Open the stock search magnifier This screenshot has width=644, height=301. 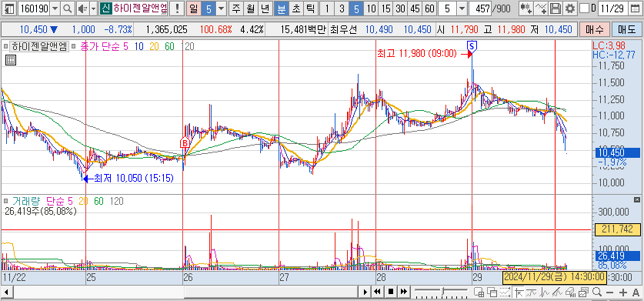68,8
